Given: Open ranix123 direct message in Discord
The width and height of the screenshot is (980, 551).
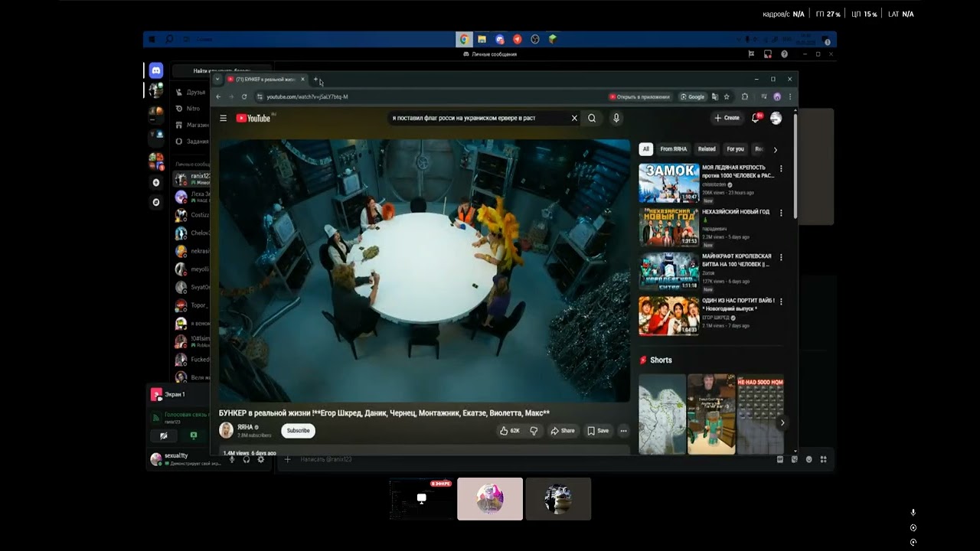Looking at the screenshot, I should pos(191,178).
